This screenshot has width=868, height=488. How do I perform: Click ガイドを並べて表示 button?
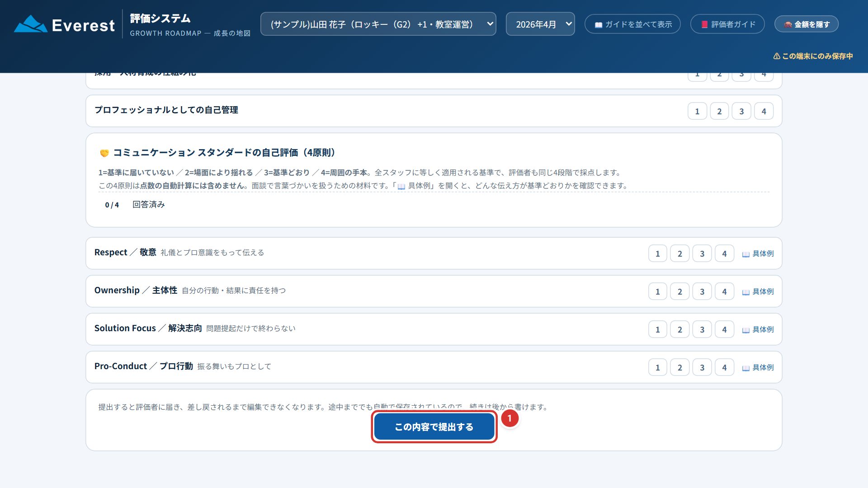[x=632, y=24]
